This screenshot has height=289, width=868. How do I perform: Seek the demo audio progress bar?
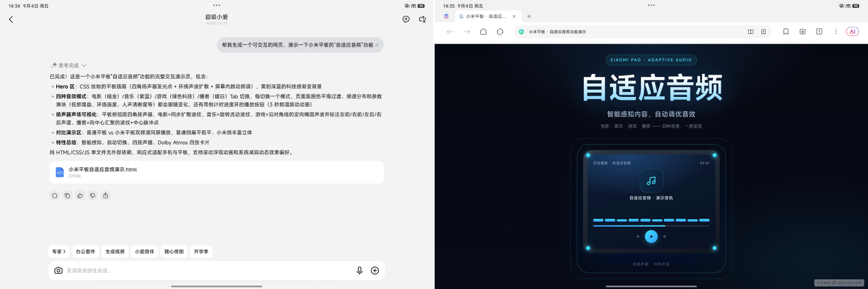[x=651, y=226]
